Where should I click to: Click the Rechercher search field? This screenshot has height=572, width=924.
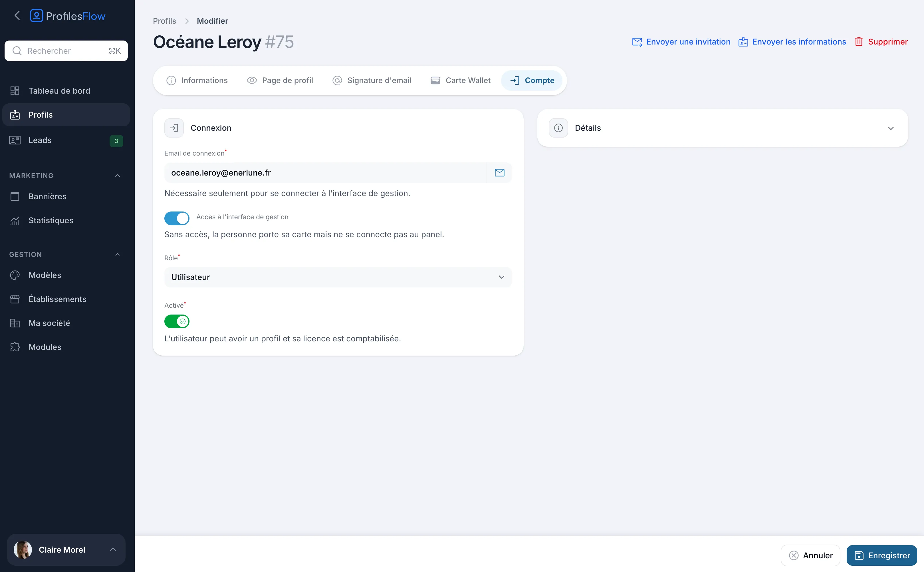pos(66,51)
